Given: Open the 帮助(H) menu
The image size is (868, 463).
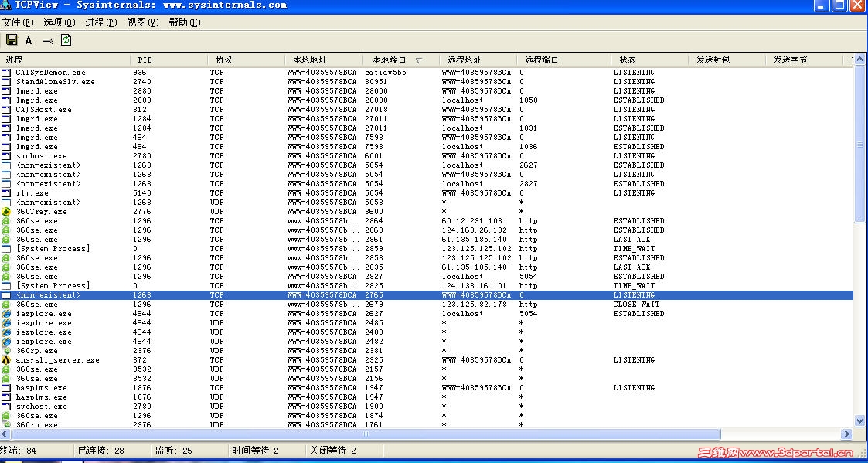Looking at the screenshot, I should coord(185,22).
